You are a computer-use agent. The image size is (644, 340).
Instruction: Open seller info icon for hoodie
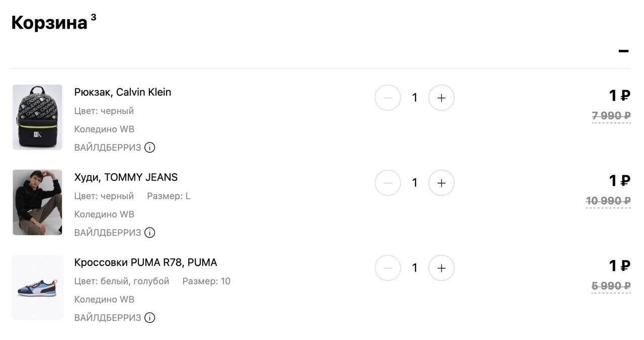(x=149, y=232)
